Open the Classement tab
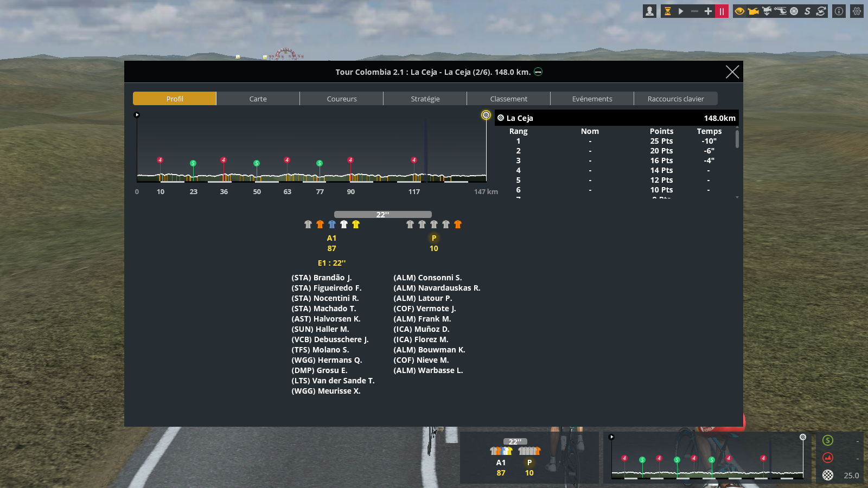868x488 pixels. pyautogui.click(x=509, y=99)
